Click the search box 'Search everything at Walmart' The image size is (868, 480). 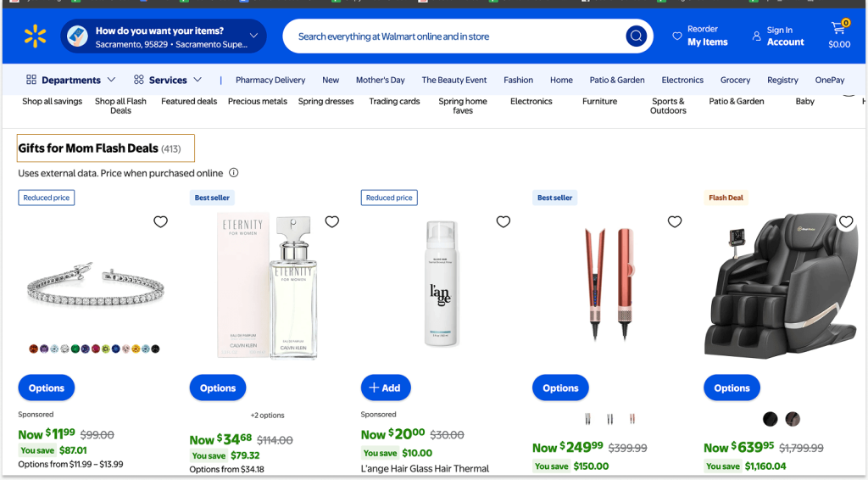click(x=454, y=36)
